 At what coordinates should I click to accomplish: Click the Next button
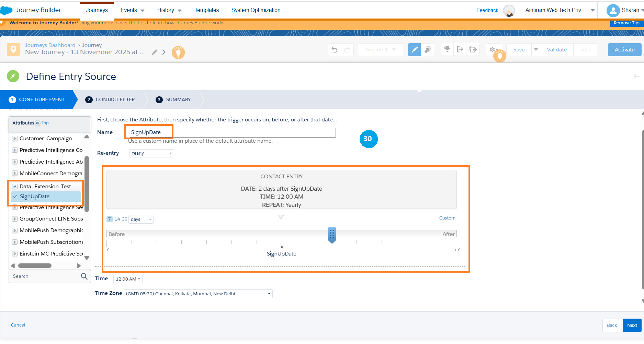(632, 325)
